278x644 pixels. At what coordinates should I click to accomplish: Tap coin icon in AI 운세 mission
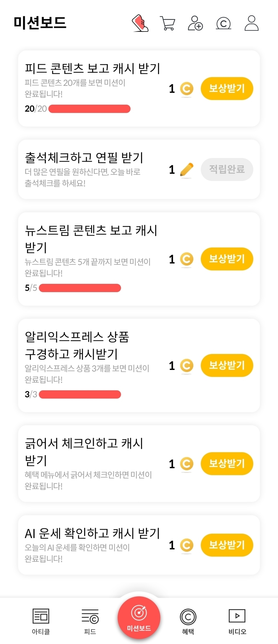pos(187,545)
